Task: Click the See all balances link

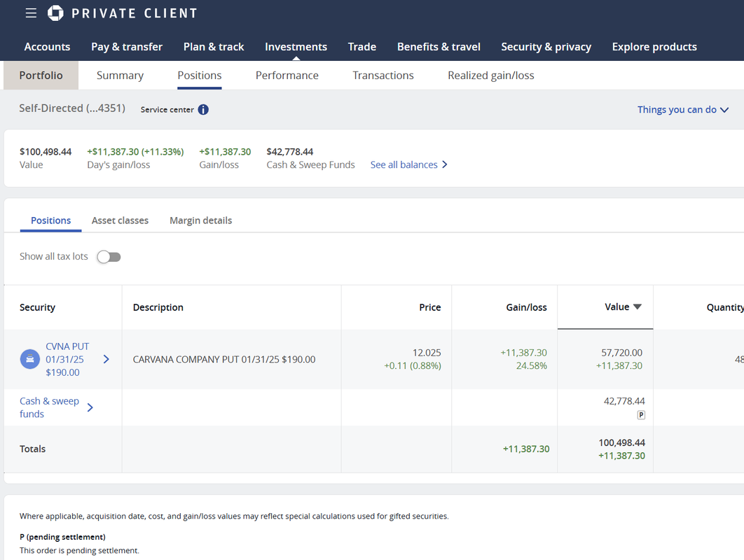Action: tap(404, 164)
